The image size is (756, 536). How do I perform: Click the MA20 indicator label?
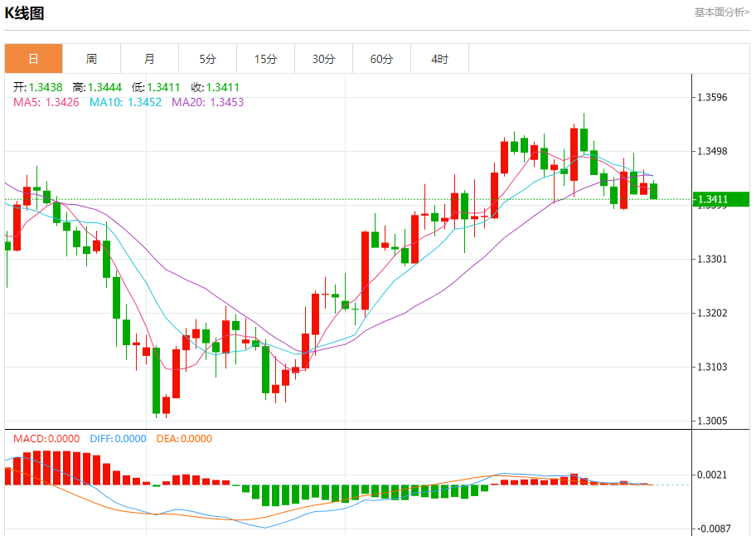click(x=207, y=102)
